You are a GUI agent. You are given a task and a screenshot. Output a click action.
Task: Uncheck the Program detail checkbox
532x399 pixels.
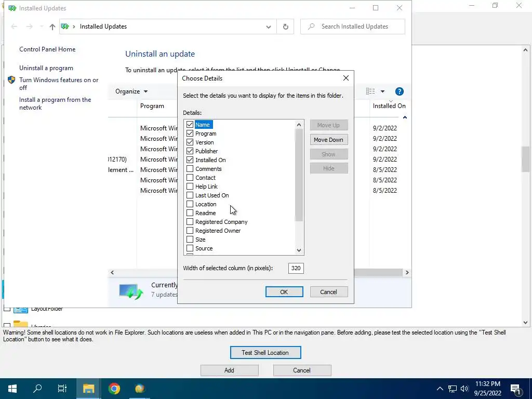[x=190, y=134]
